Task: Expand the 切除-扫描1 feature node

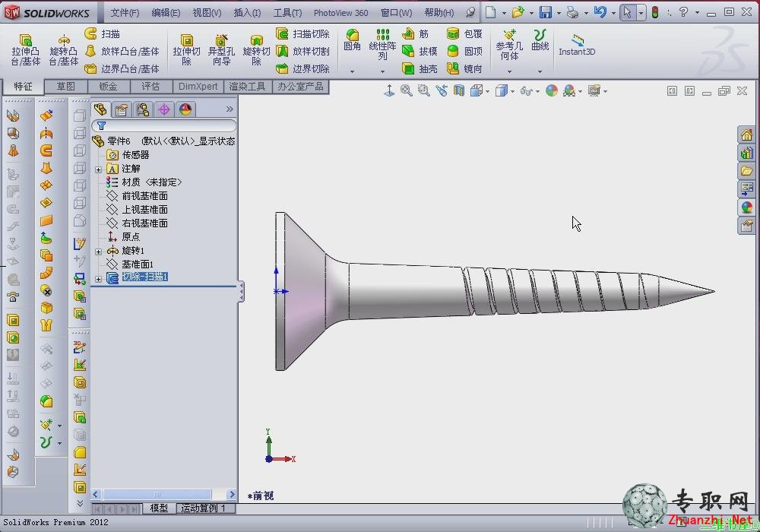Action: click(98, 279)
